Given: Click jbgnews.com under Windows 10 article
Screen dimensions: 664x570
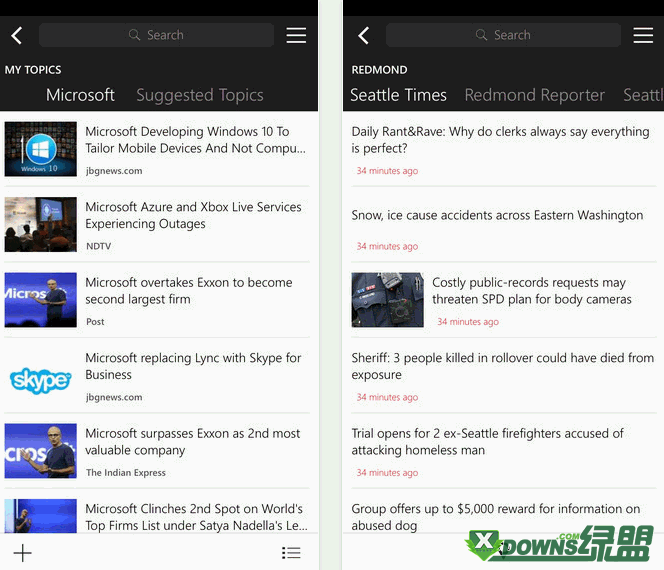Looking at the screenshot, I should coord(114,171).
